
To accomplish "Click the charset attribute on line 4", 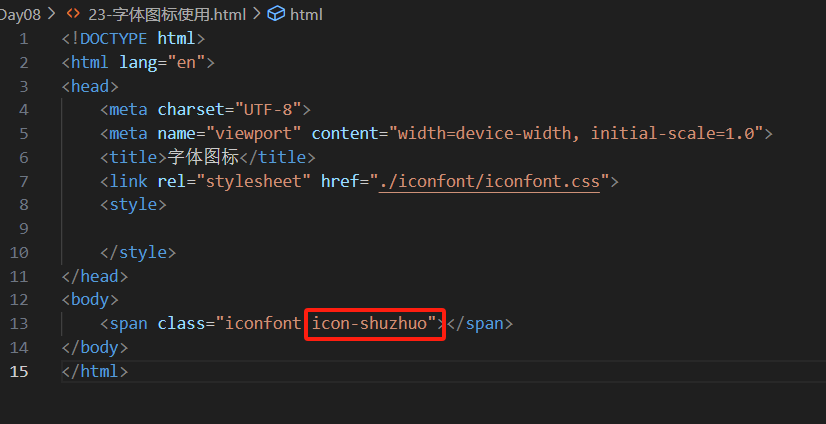I will [191, 110].
